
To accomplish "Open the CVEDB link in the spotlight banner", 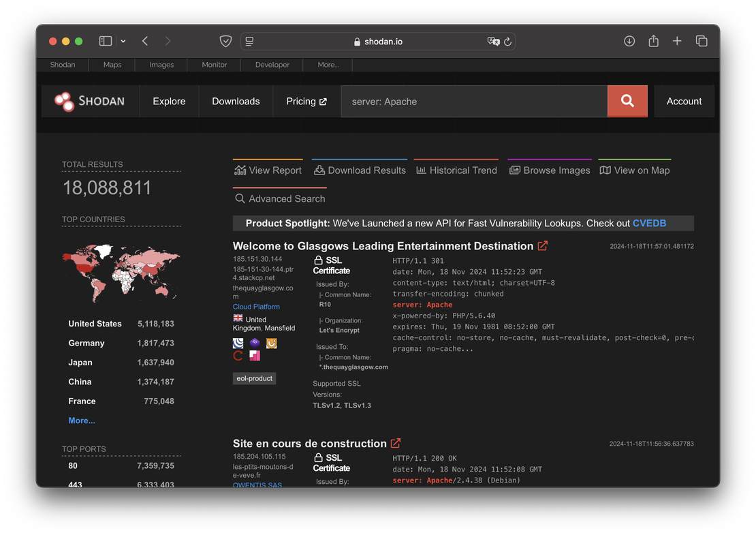I will 649,223.
